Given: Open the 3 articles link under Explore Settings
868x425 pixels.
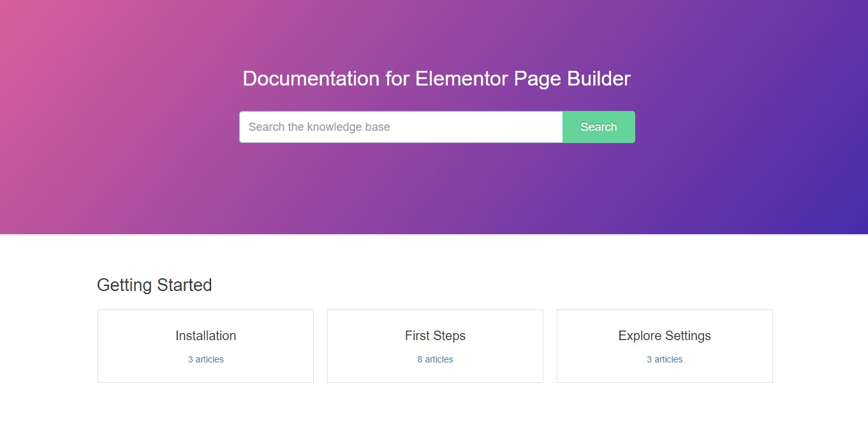Looking at the screenshot, I should 665,359.
